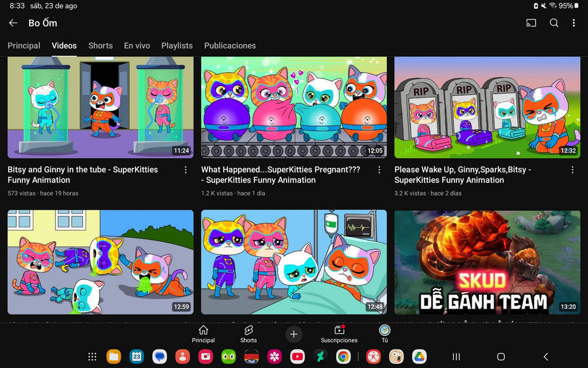Tap the Cast to device icon
The height and width of the screenshot is (368, 588).
click(x=531, y=23)
